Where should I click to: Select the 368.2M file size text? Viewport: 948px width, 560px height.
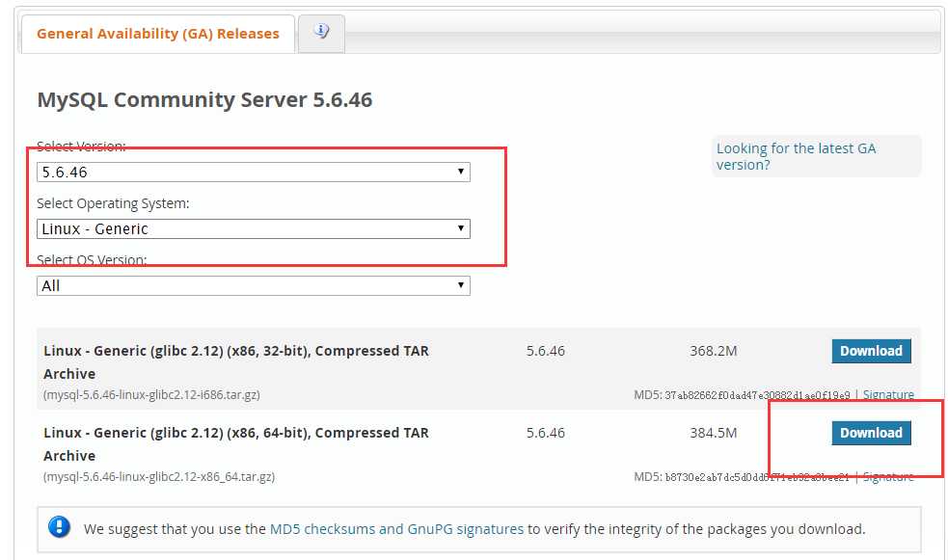point(714,351)
